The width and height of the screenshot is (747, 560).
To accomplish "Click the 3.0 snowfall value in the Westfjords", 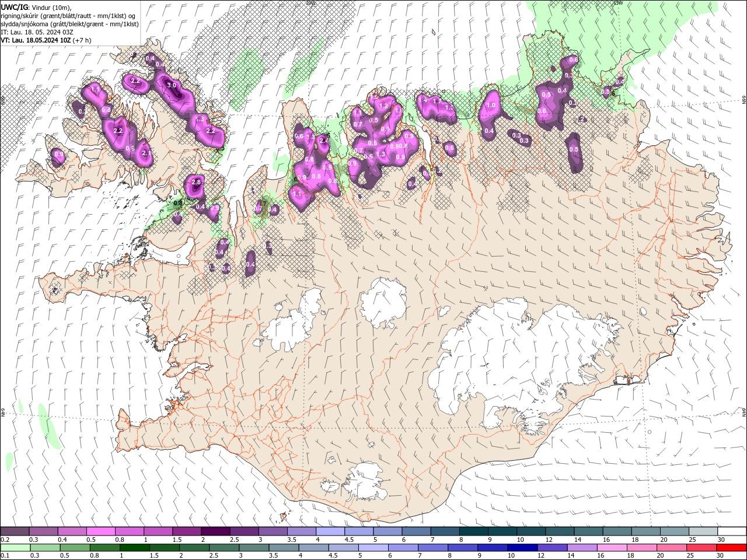I will 172,85.
